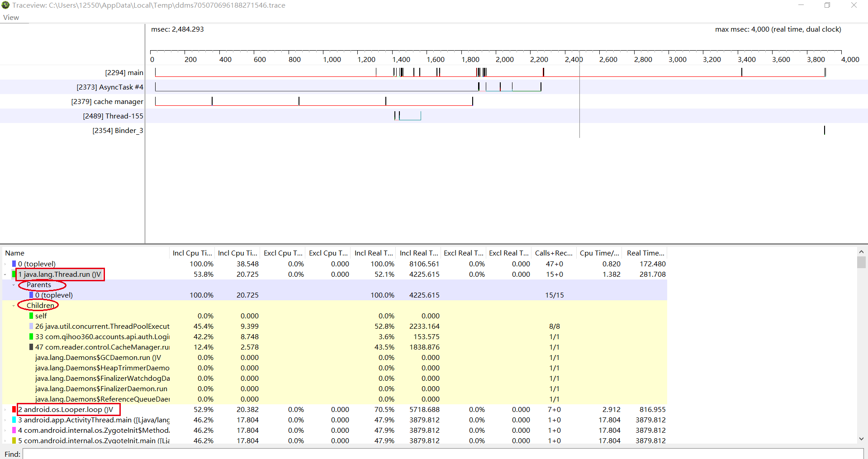Select the 33 com.qihoo360.accounts.api.auth child
Image resolution: width=868 pixels, height=459 pixels.
coord(335,336)
